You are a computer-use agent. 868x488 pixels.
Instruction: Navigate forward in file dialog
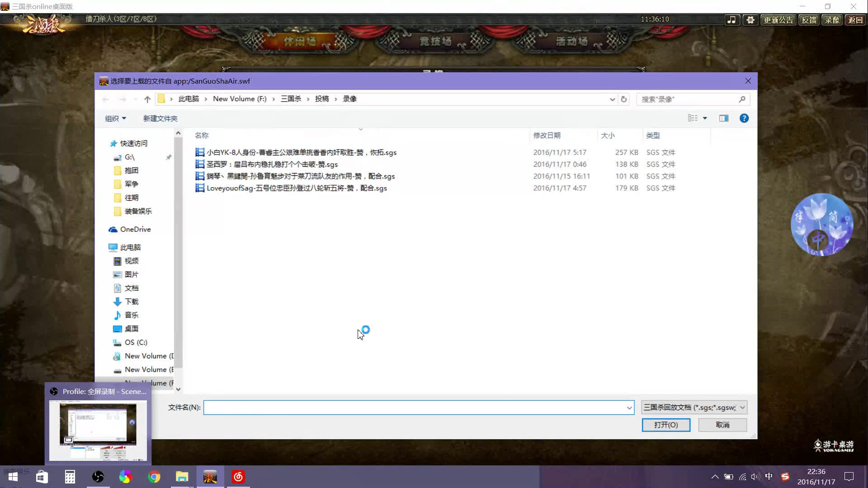tap(123, 99)
